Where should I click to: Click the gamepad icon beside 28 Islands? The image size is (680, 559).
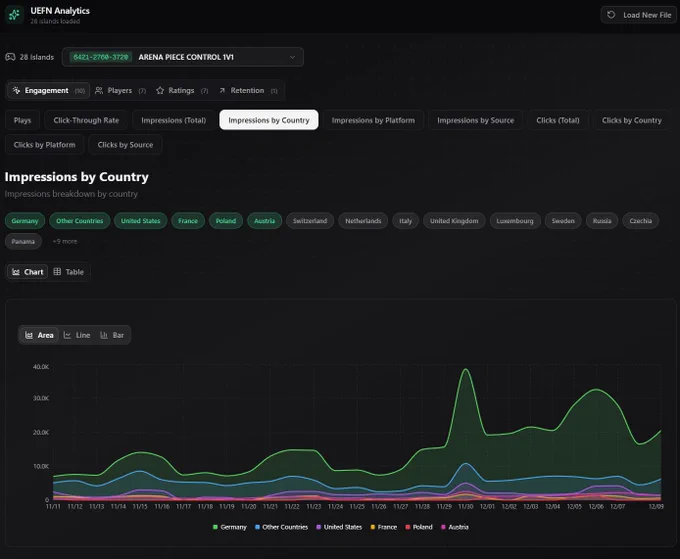pos(10,57)
